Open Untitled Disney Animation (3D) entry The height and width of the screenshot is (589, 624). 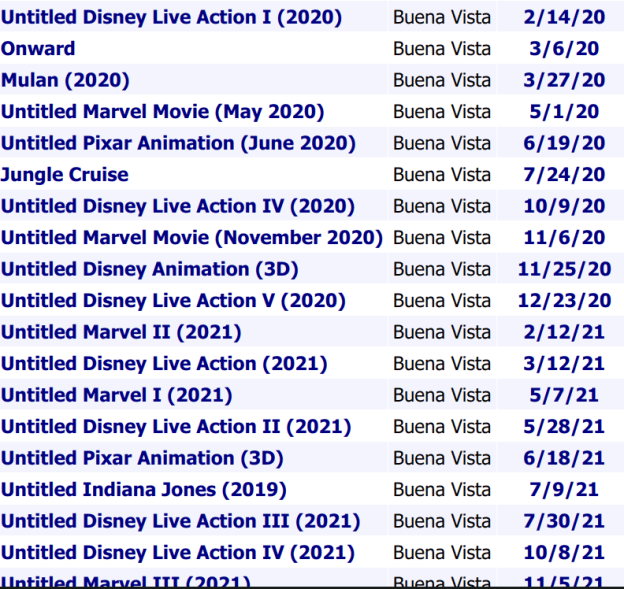(x=150, y=269)
